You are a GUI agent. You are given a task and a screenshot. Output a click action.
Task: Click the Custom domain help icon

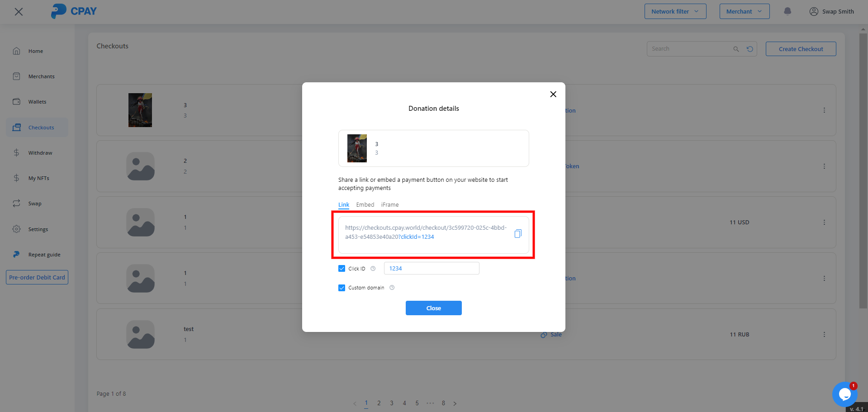[392, 288]
